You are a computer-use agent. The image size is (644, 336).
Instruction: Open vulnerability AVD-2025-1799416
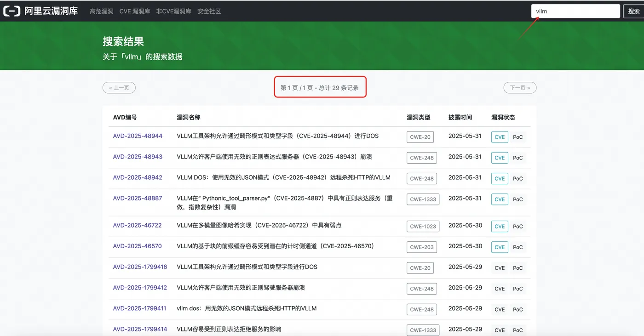tap(140, 267)
